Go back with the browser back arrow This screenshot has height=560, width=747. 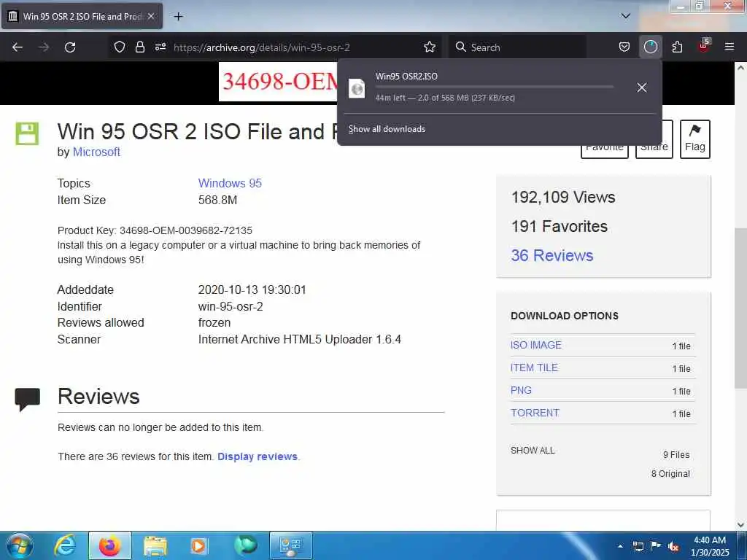[18, 47]
